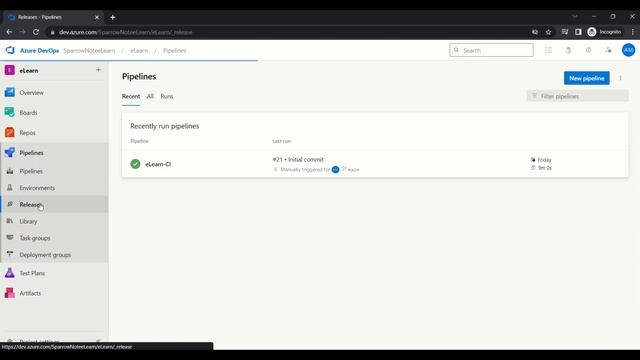Screen dimensions: 640x360
Task: Open the work items list icon in header
Action: [548, 50]
